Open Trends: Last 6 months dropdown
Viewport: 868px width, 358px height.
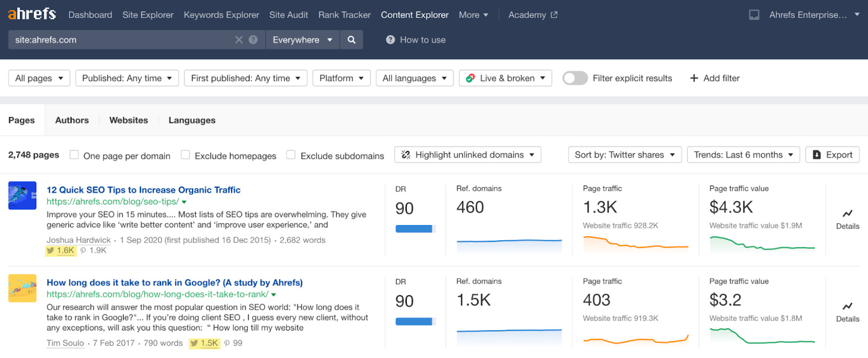[x=743, y=155]
